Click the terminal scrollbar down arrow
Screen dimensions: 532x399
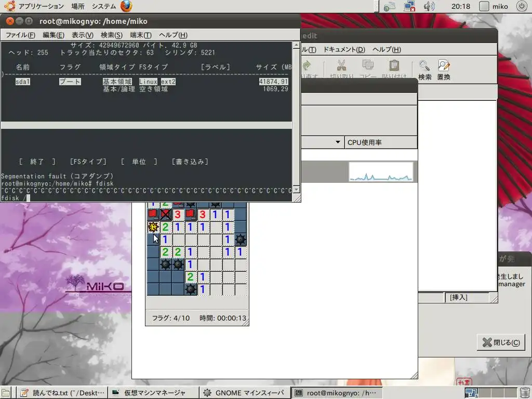pos(296,189)
